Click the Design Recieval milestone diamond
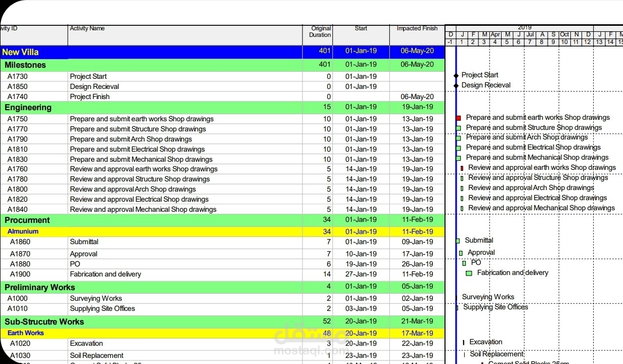This screenshot has height=364, width=623. click(457, 85)
